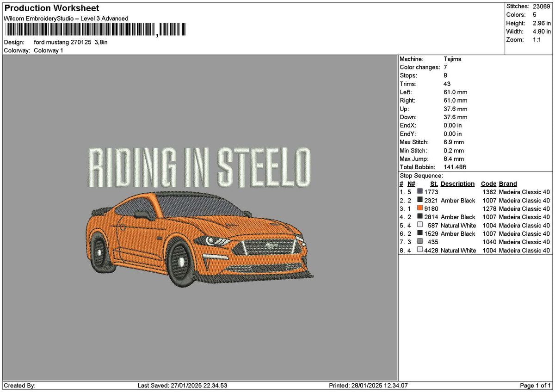The image size is (555, 392).
Task: Click the 'N#' column header
Action: [x=412, y=184]
